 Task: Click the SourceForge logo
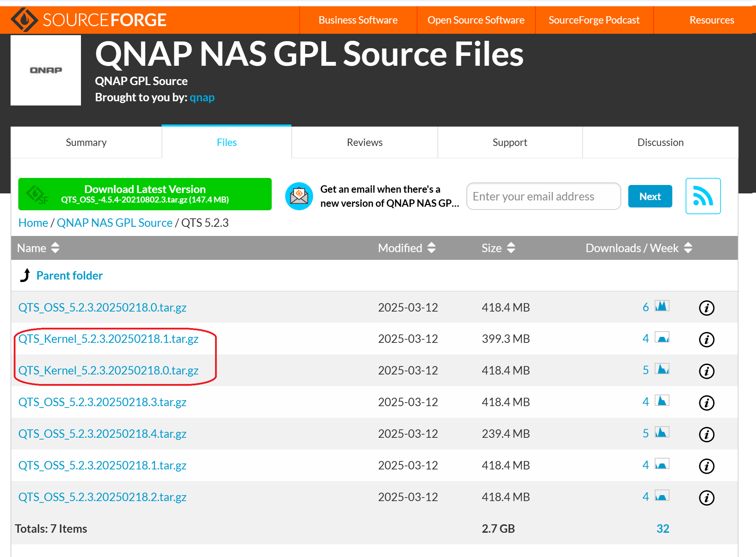click(88, 20)
